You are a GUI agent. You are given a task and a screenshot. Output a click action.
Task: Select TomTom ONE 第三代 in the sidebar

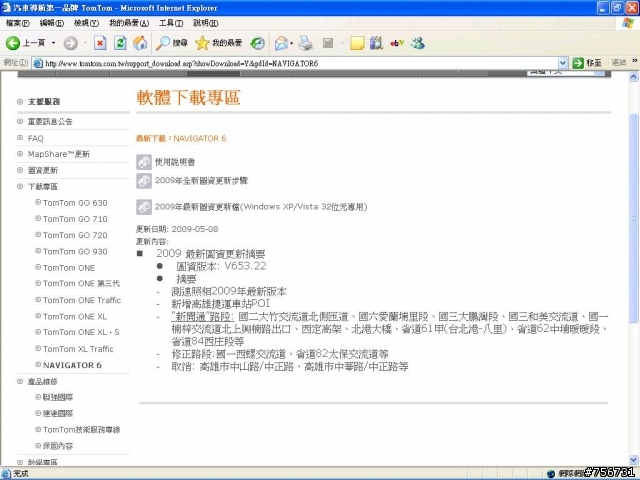(x=81, y=284)
